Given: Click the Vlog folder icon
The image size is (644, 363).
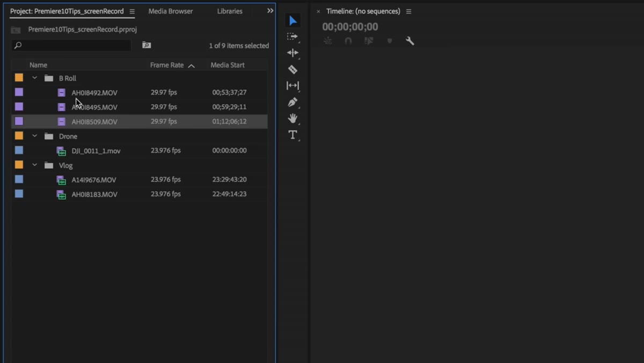Looking at the screenshot, I should click(49, 165).
